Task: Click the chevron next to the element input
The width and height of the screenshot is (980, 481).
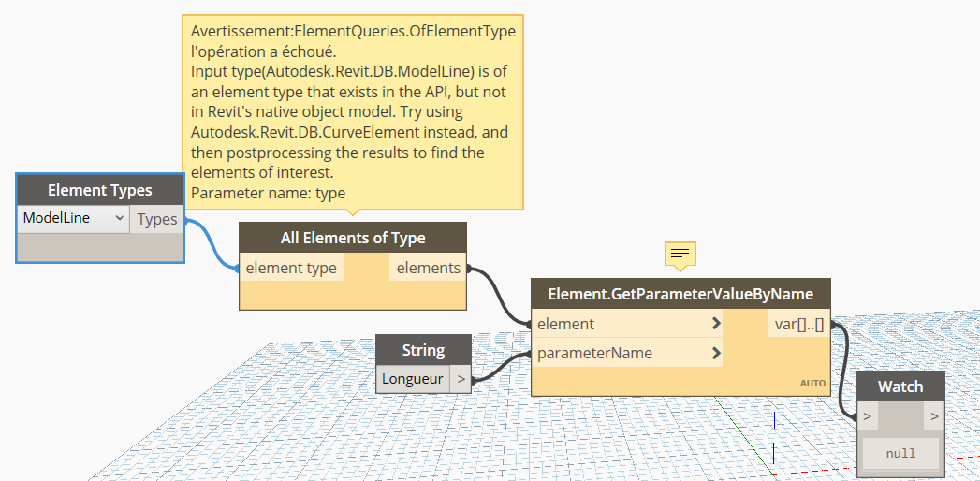Action: (716, 324)
